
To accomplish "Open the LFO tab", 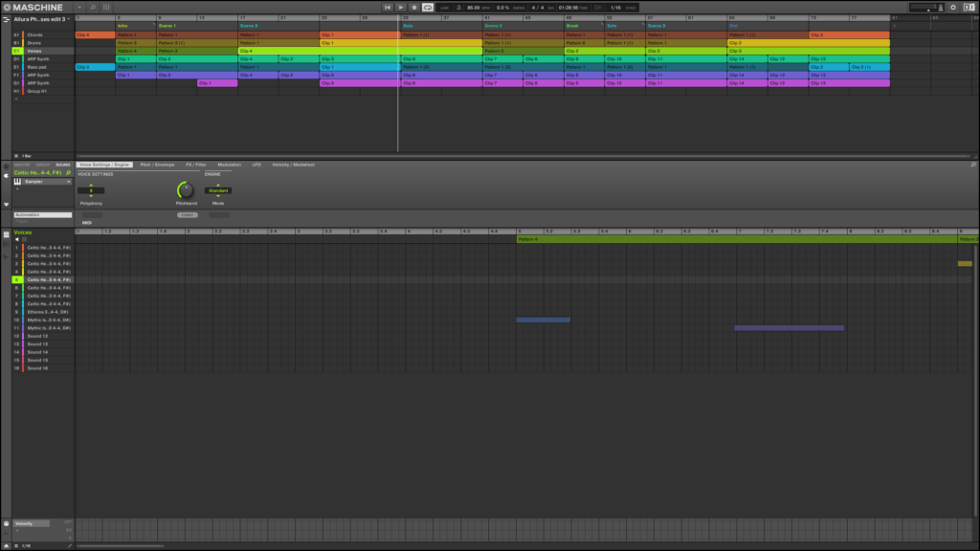I will pyautogui.click(x=256, y=165).
